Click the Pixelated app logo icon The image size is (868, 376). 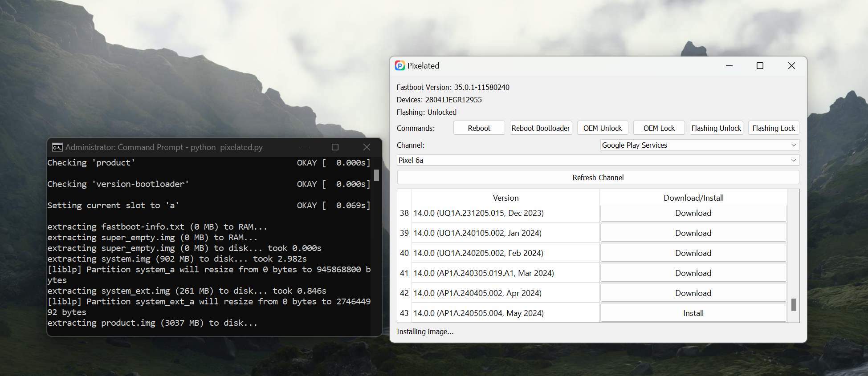coord(400,66)
